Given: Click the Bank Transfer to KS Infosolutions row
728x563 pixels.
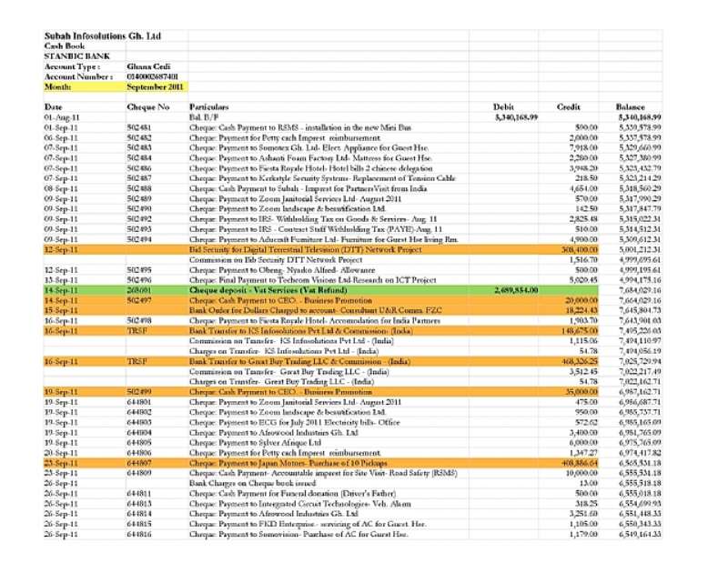Looking at the screenshot, I should 321,331.
